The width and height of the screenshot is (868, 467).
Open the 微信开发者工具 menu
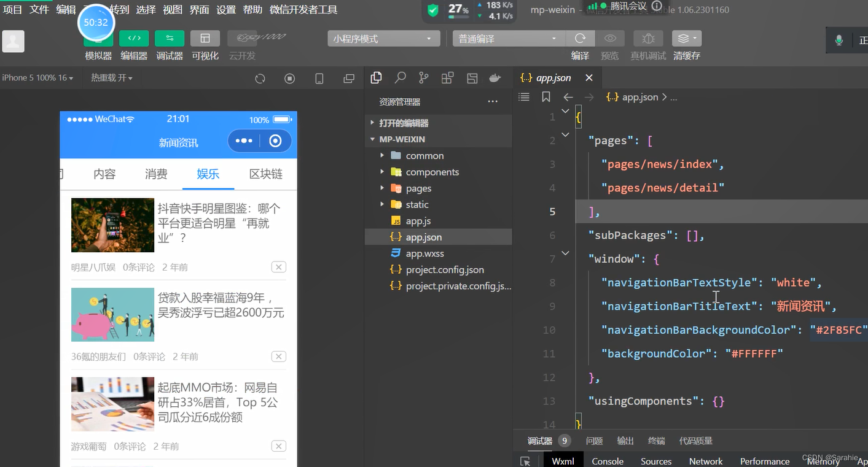(x=303, y=10)
